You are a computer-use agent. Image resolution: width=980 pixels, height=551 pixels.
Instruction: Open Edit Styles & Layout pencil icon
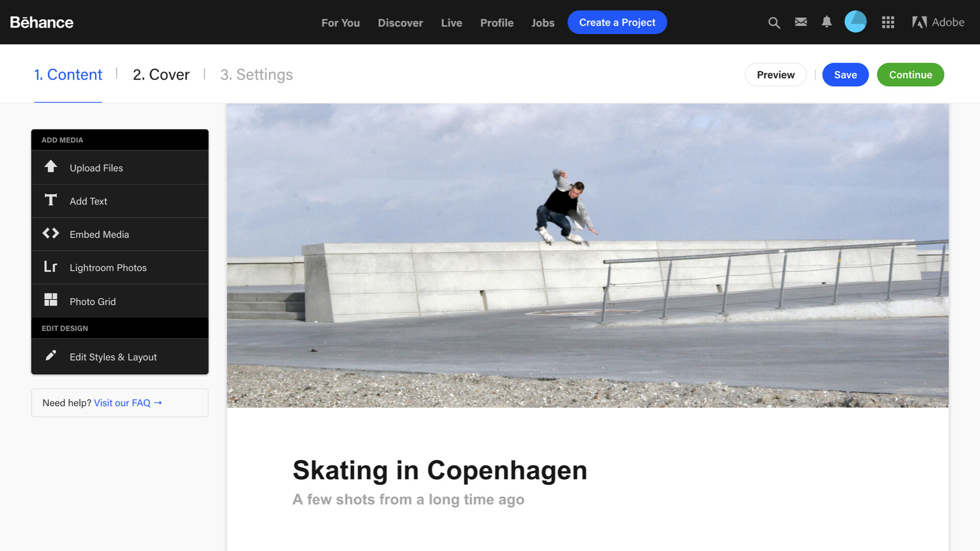coord(51,356)
